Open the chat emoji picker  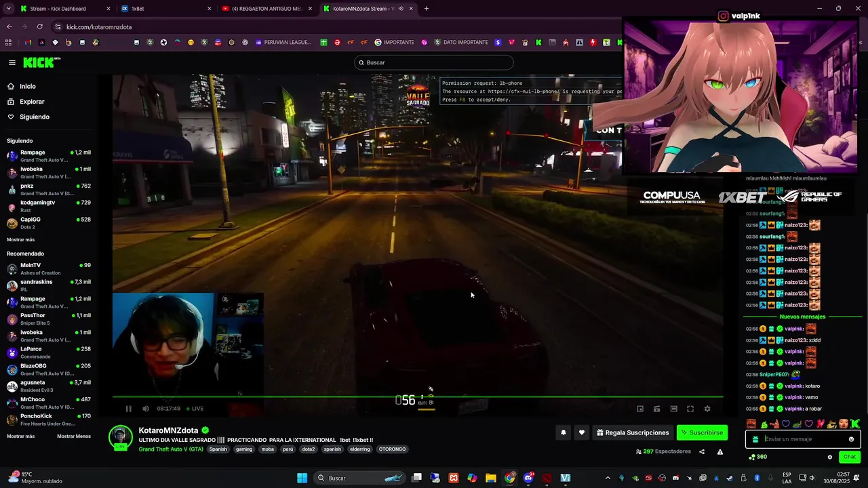tap(852, 439)
